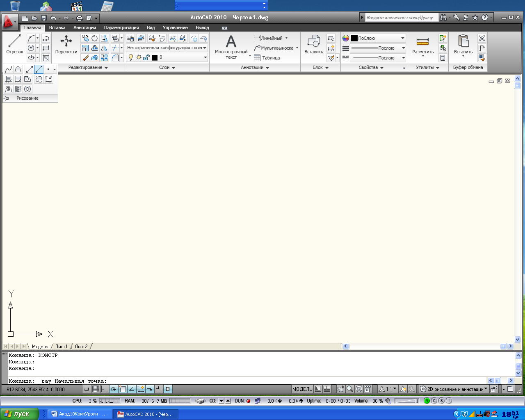Click the Undo arrow icon

[x=53, y=18]
